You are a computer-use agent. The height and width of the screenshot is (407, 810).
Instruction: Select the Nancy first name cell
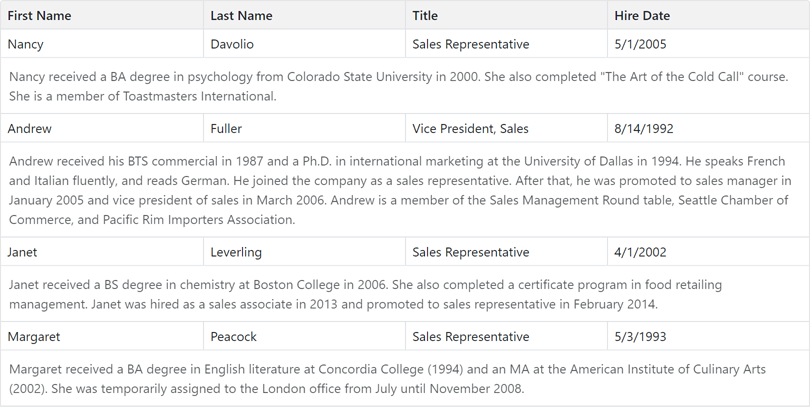coord(26,44)
